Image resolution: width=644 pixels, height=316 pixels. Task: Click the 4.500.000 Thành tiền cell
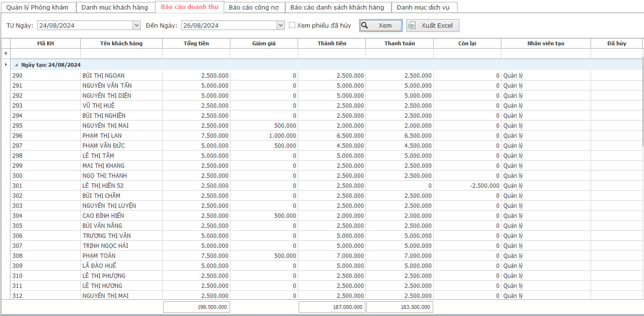point(332,145)
